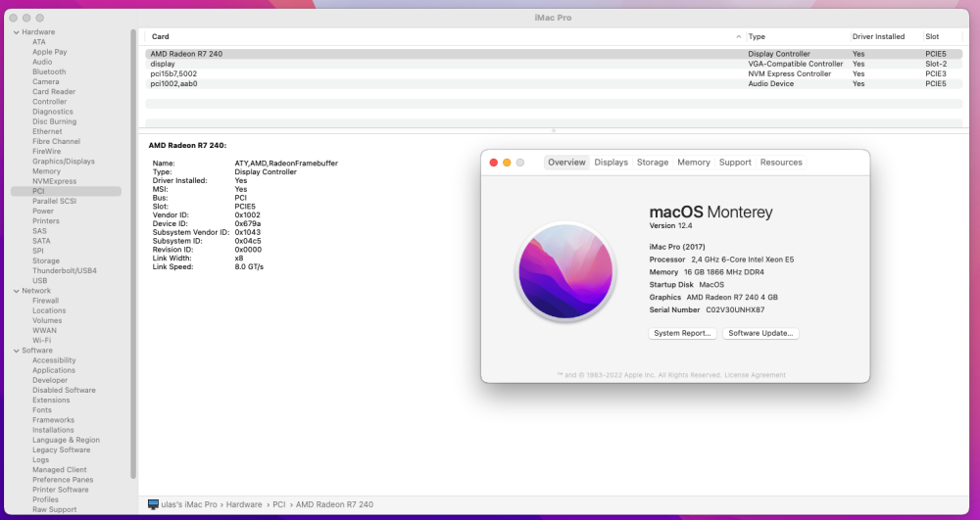Screen dimensions: 980x520
Task: Select NVMExpress in the sidebar
Action: [x=54, y=181]
